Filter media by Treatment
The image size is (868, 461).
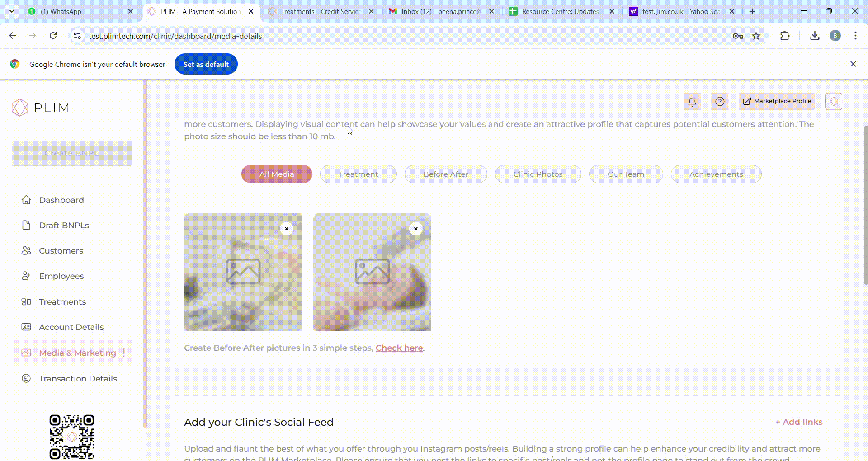359,174
